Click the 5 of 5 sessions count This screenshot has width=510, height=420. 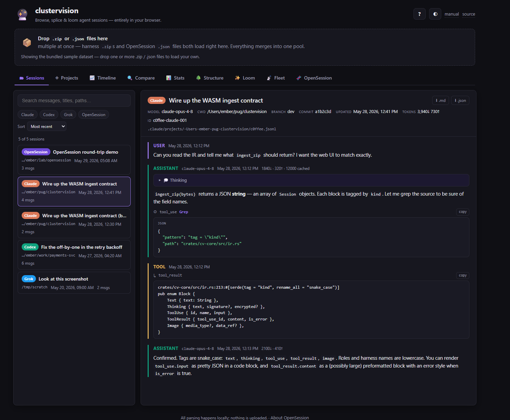[31, 139]
